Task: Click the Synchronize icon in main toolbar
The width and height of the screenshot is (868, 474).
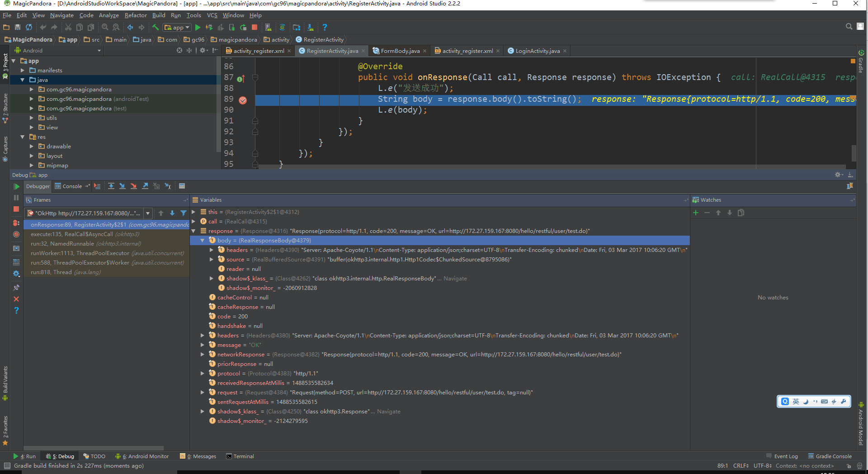Action: point(29,28)
